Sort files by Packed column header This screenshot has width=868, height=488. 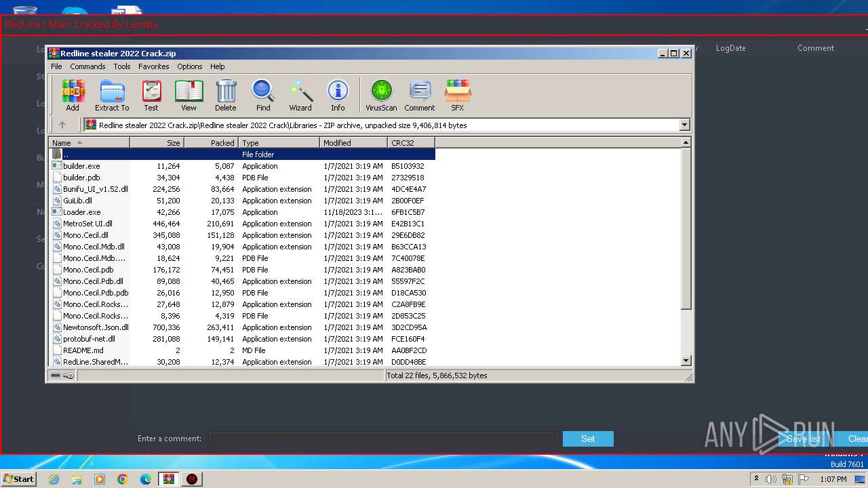pos(211,143)
